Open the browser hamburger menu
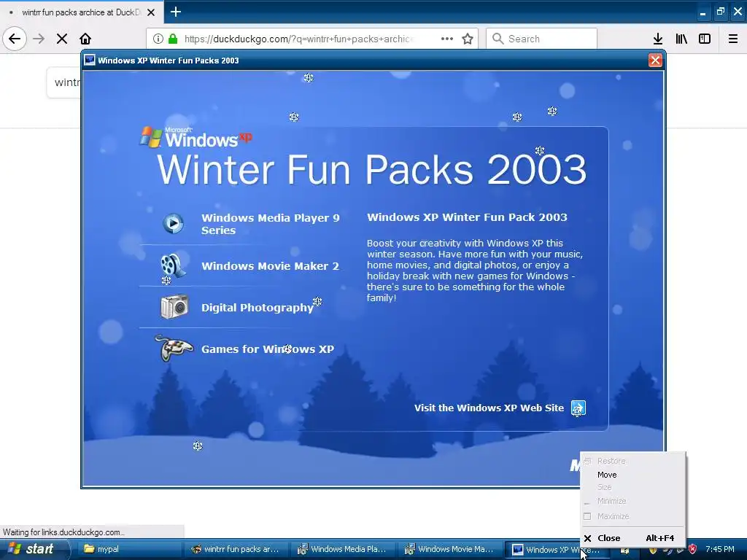 coord(733,39)
